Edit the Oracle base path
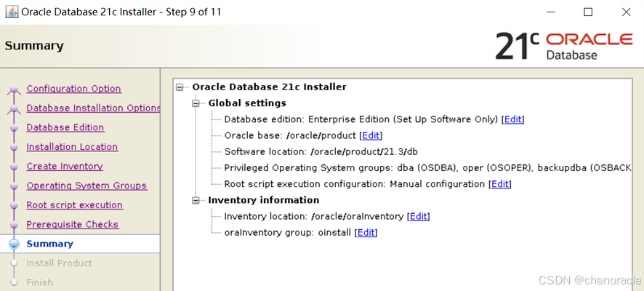 371,135
